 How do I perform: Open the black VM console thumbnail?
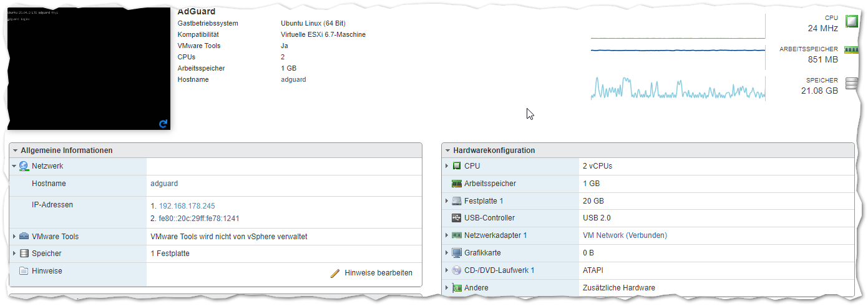click(x=89, y=69)
